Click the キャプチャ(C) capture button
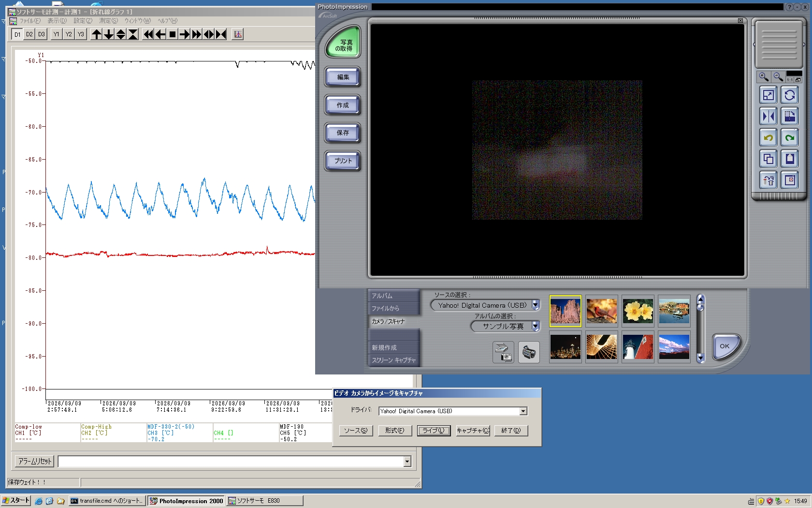 coord(473,431)
